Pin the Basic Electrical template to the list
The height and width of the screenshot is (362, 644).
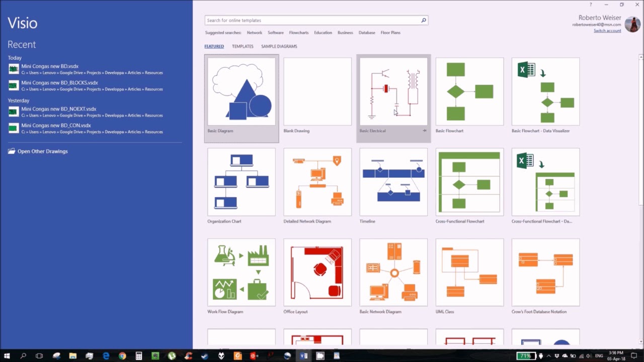425,131
